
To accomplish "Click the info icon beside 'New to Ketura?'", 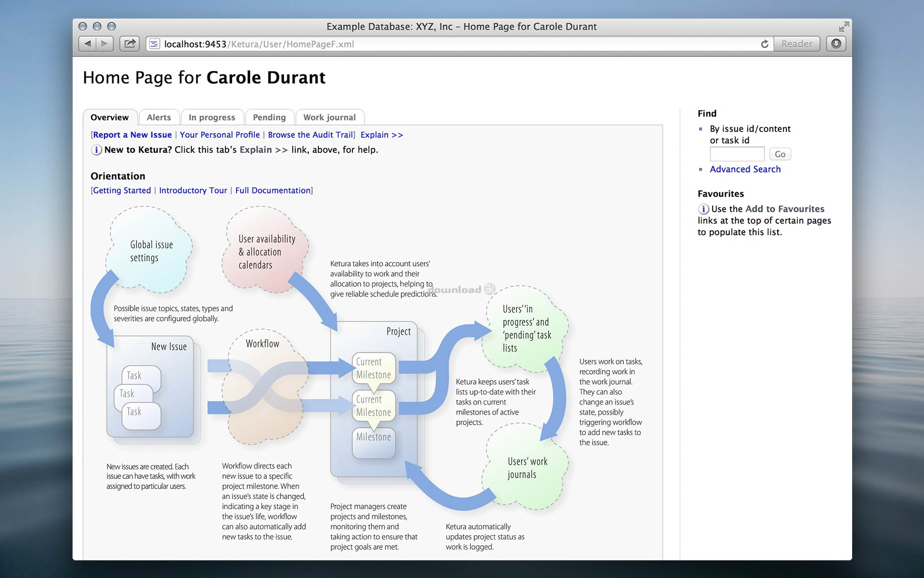I will [x=96, y=150].
